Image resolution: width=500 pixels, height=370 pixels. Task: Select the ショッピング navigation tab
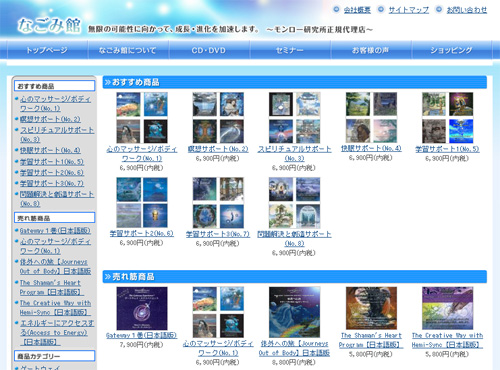click(x=452, y=50)
